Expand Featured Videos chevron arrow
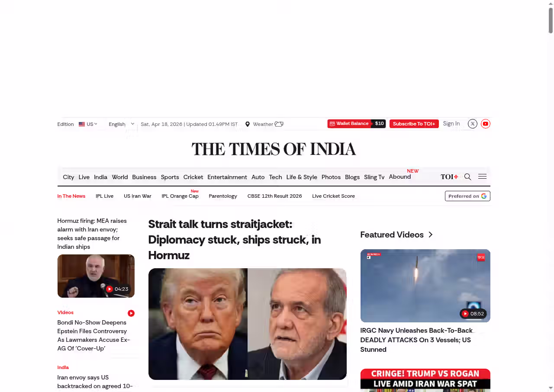The width and height of the screenshot is (554, 392). [x=430, y=235]
